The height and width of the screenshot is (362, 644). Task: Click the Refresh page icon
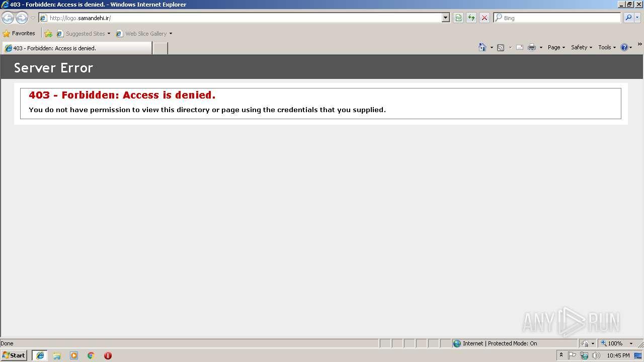click(471, 18)
